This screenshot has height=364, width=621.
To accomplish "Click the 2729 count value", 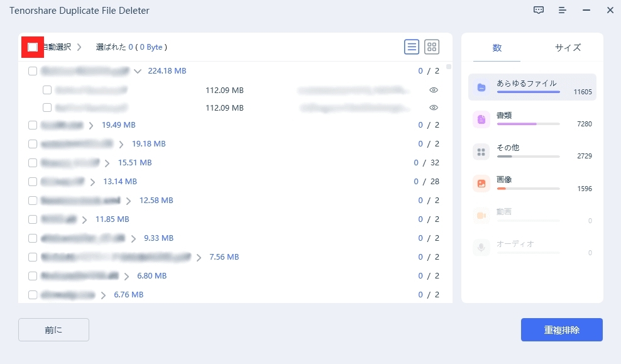I will pos(585,156).
